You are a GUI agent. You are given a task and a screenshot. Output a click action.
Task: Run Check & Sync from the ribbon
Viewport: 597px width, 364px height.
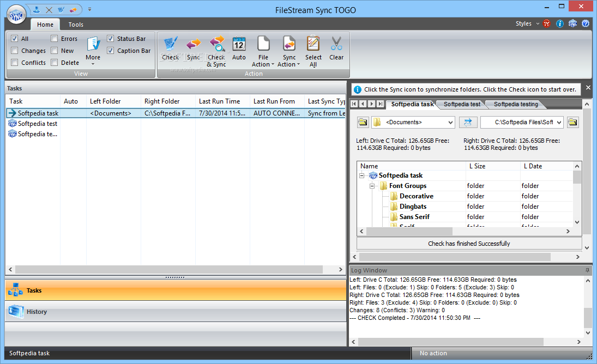[x=216, y=51]
